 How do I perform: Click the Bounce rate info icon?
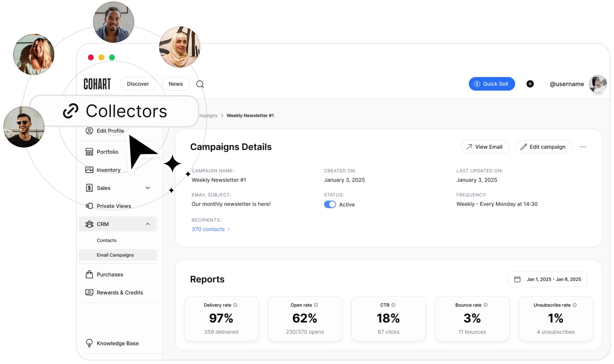tap(485, 305)
